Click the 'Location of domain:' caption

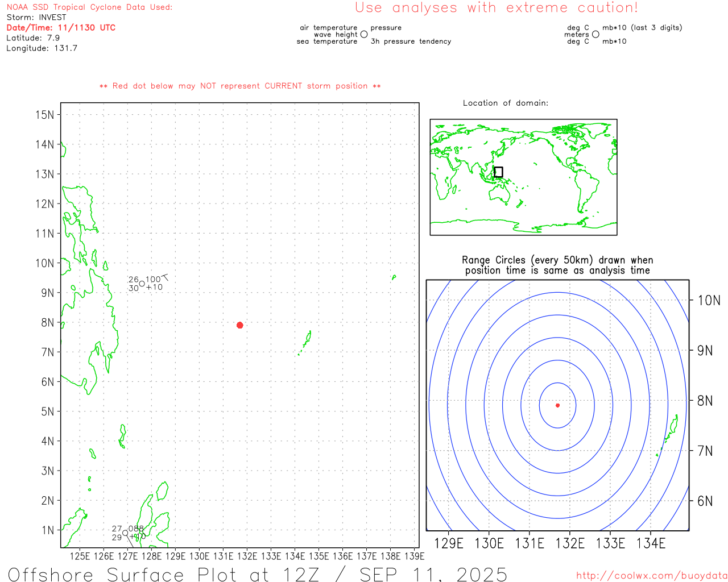pyautogui.click(x=506, y=103)
